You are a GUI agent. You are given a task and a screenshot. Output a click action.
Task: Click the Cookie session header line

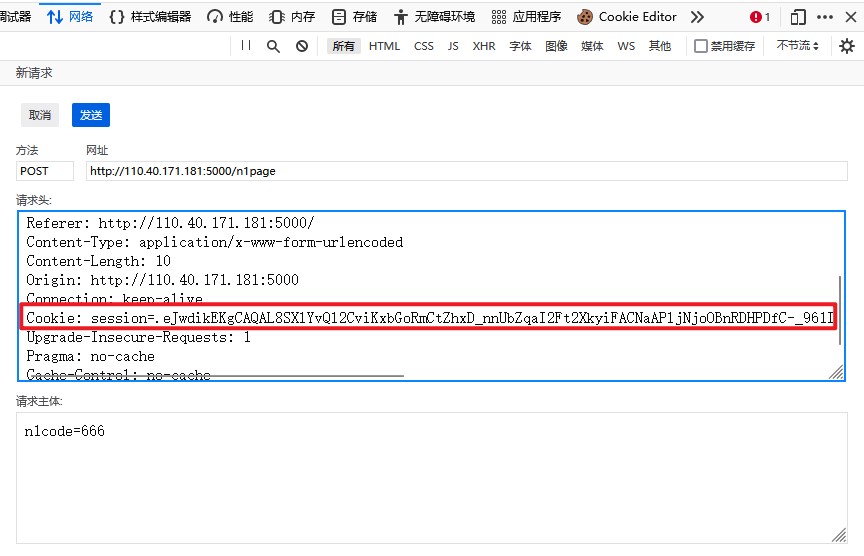[429, 318]
